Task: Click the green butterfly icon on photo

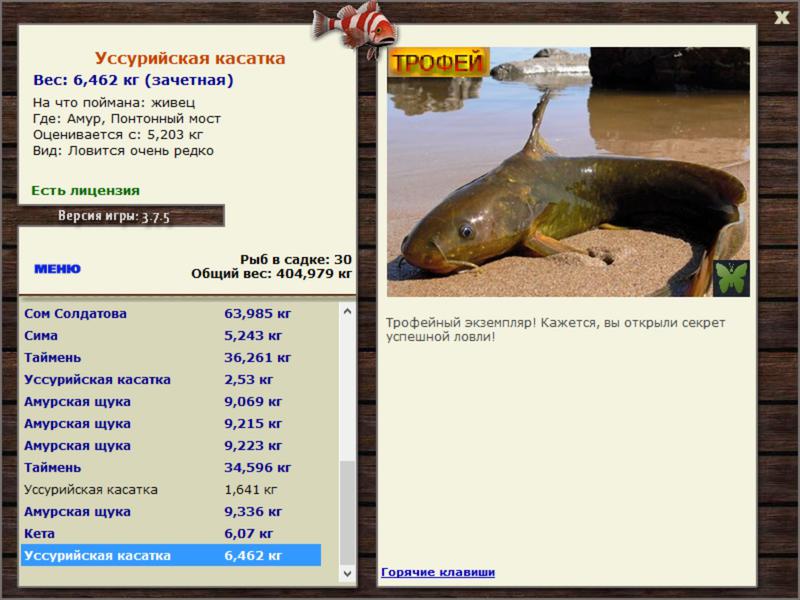Action: (x=731, y=278)
